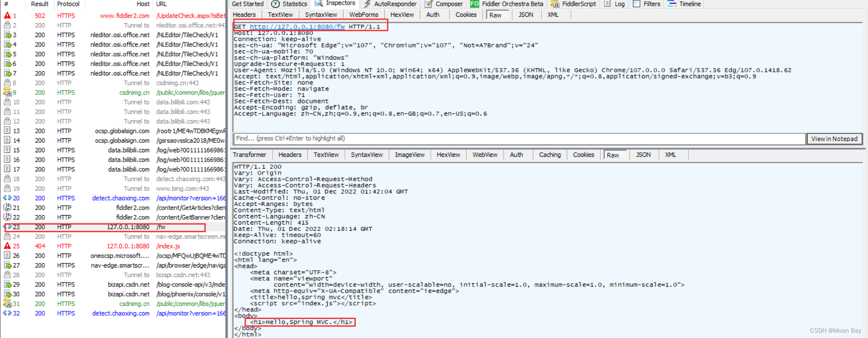The width and height of the screenshot is (868, 338).
Task: Switch to the Inspectors tab
Action: [335, 4]
